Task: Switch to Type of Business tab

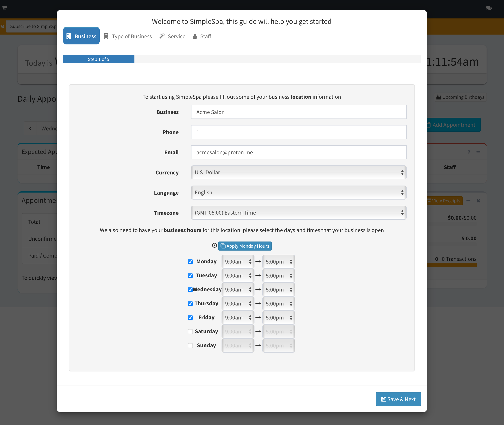Action: click(x=128, y=36)
